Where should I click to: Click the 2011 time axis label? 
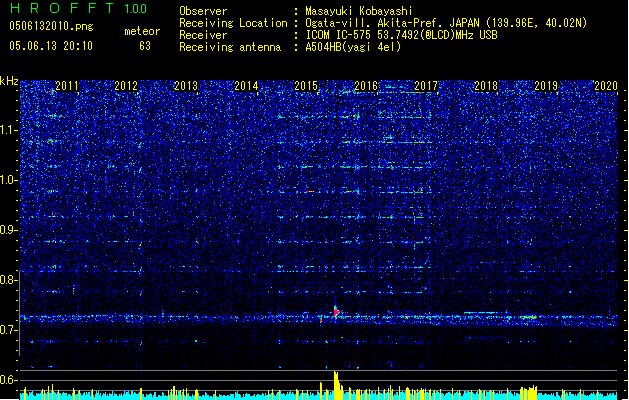(67, 86)
